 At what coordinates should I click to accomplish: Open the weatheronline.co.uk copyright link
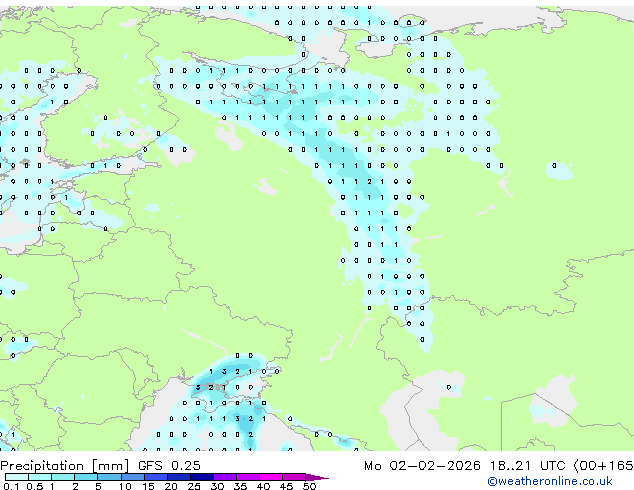click(x=549, y=481)
